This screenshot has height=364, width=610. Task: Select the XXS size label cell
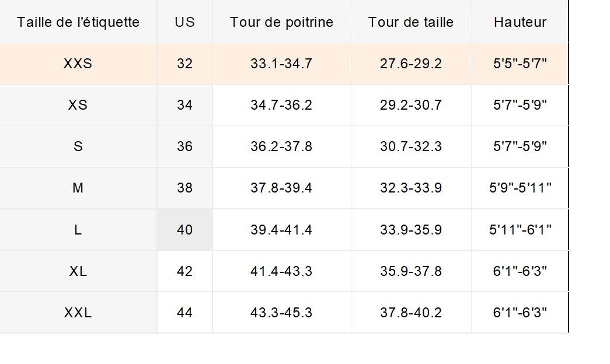78,64
